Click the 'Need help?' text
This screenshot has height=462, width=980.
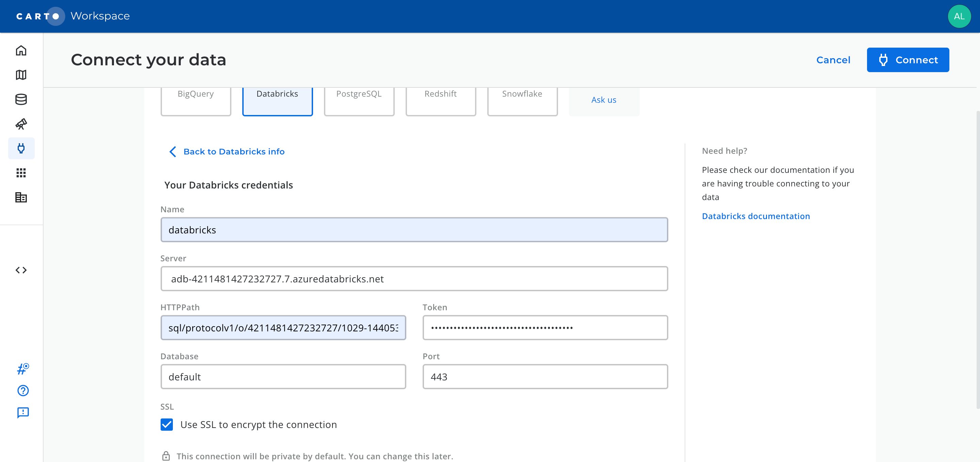(x=724, y=151)
